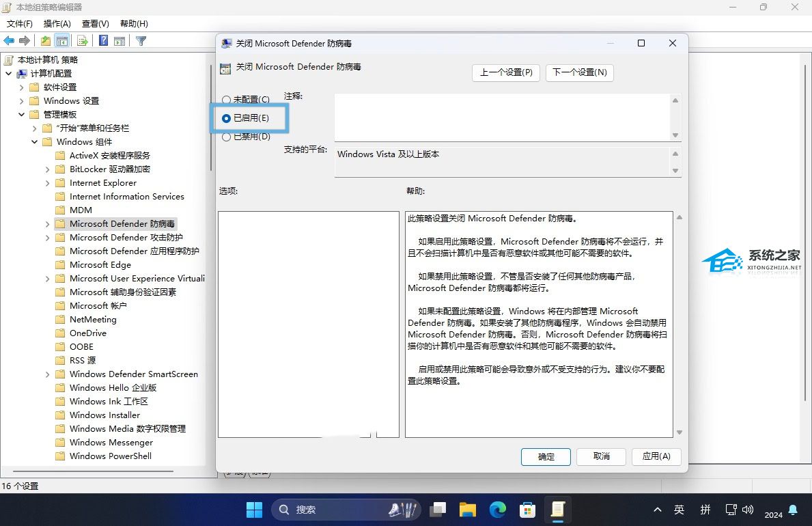The height and width of the screenshot is (526, 812).
Task: Expand the 软件设置 tree node
Action: point(21,87)
